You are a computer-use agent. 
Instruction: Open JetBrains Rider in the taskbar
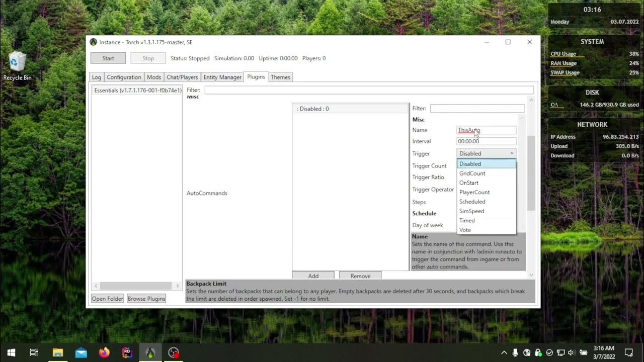[127, 352]
